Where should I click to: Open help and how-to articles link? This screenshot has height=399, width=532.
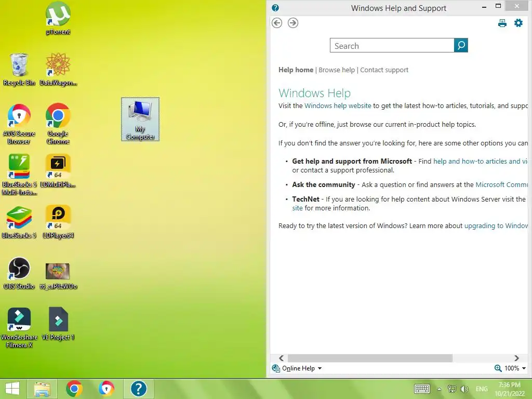481,162
